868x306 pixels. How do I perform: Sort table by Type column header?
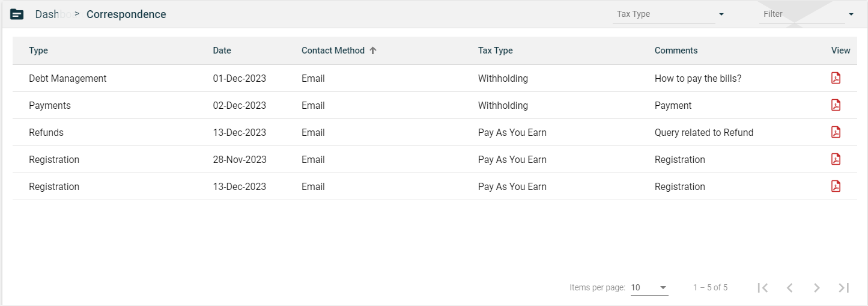point(38,50)
